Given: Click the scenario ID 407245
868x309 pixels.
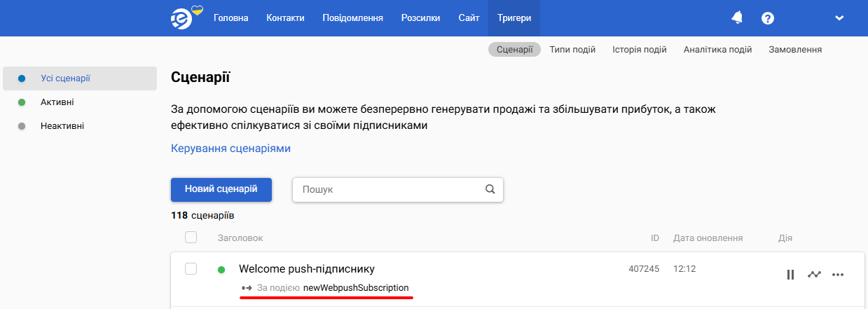Looking at the screenshot, I should point(644,268).
